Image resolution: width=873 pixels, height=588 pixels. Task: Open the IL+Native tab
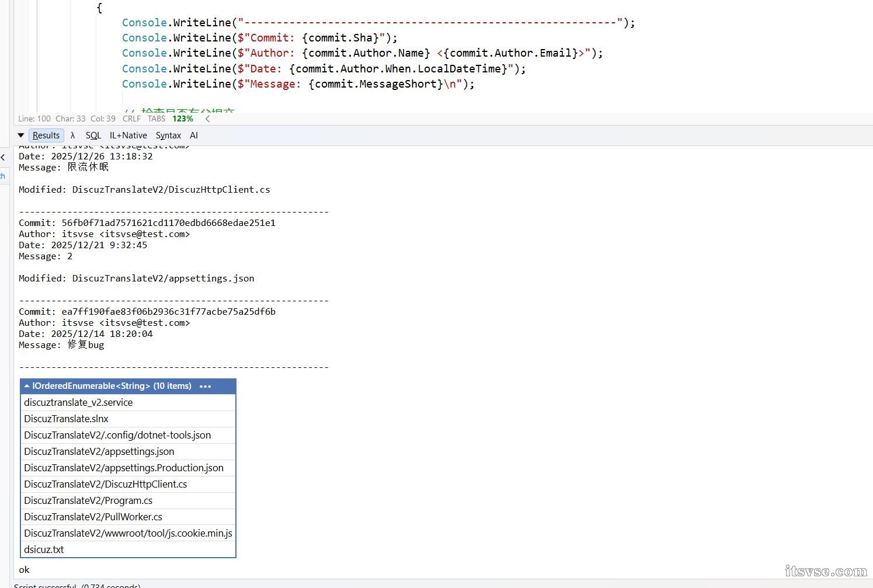[x=128, y=135]
